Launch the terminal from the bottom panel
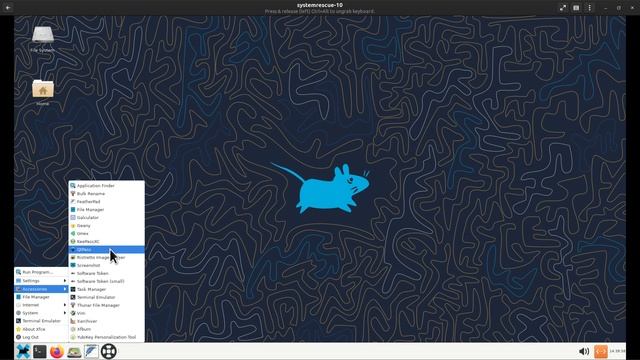 pyautogui.click(x=40, y=351)
